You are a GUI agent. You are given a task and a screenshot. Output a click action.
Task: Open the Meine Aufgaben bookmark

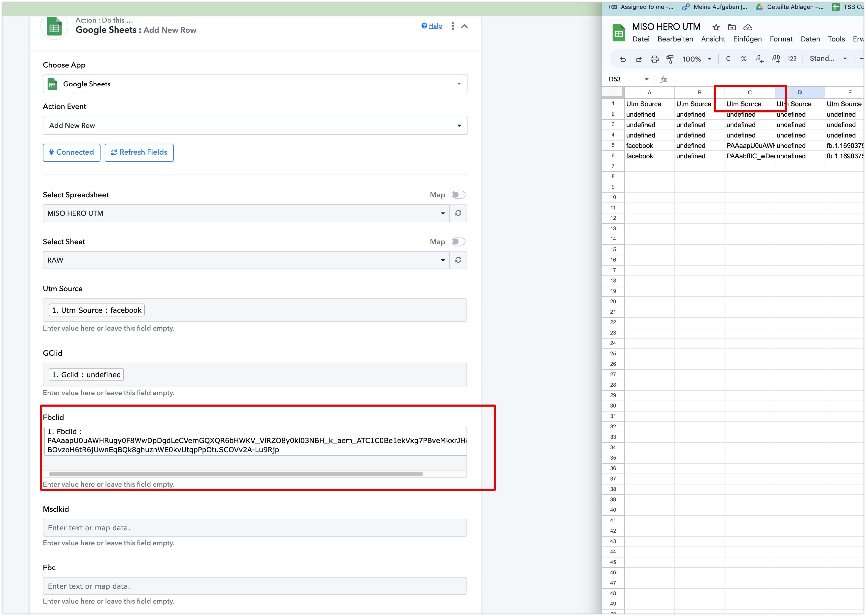(x=714, y=7)
